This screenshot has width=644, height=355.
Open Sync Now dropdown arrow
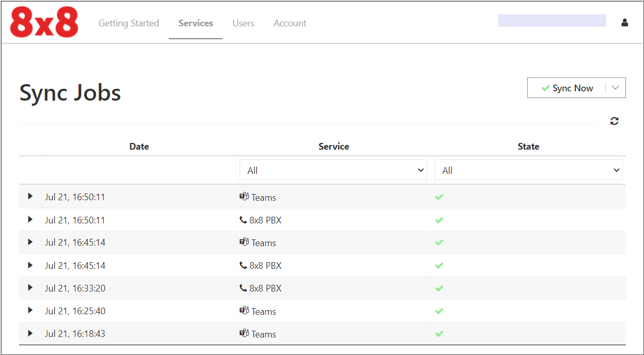(x=615, y=88)
